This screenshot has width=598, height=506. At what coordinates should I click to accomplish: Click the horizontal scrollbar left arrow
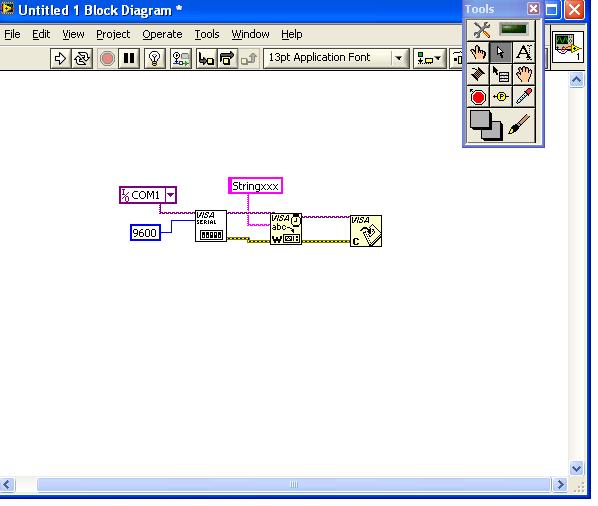tap(7, 485)
